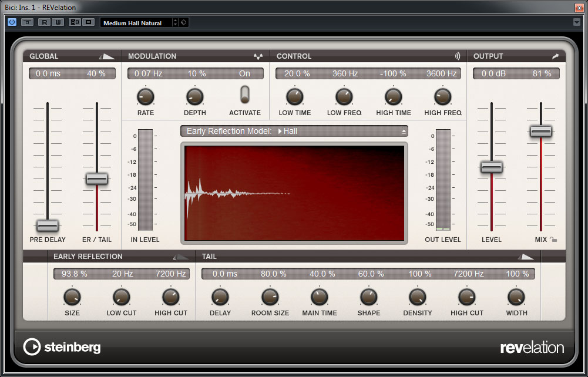Toggle the plug-in power bypass button

coord(12,22)
